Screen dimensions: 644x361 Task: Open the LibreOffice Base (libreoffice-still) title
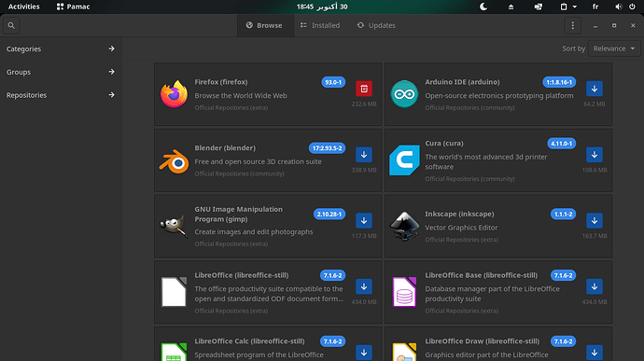(481, 275)
